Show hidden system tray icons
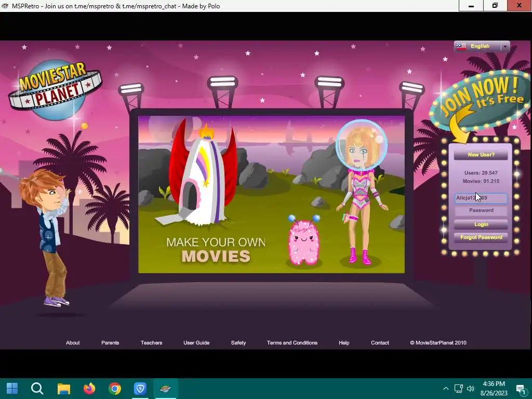 [x=446, y=389]
